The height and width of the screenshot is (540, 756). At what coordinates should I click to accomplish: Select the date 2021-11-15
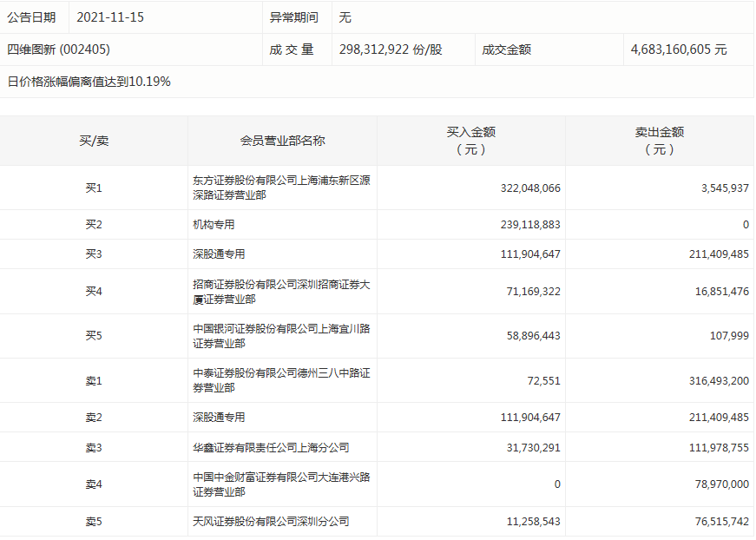click(110, 17)
